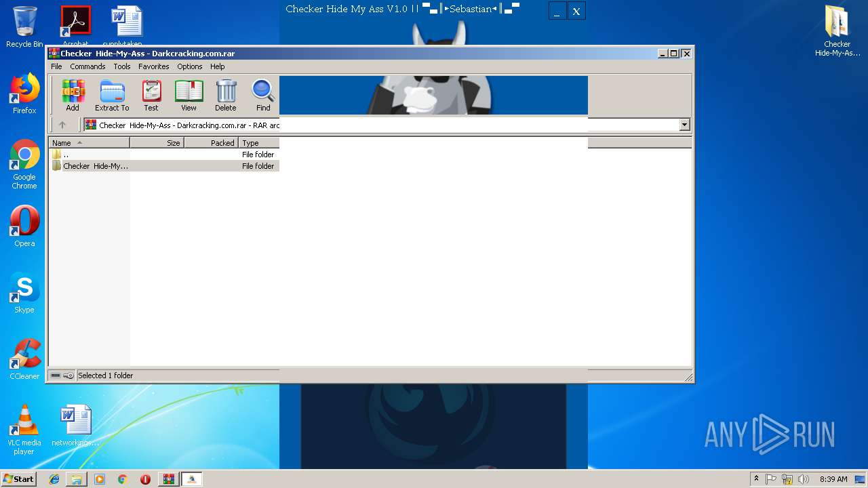
Task: Open the Skype desktop shortcut
Action: coord(24,293)
